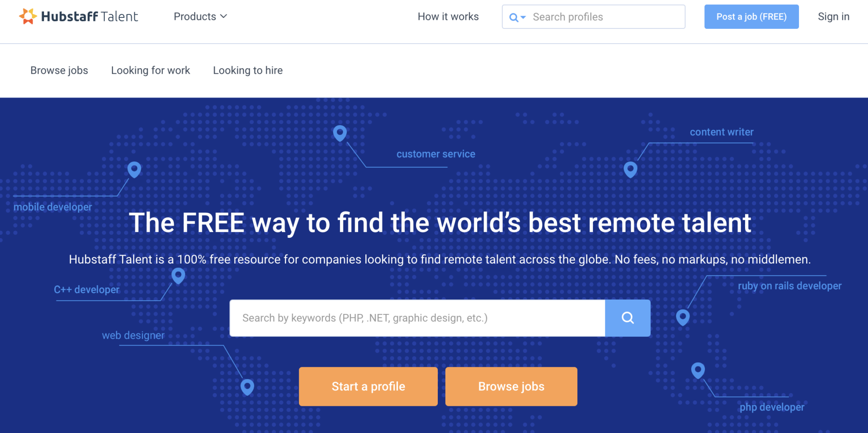Open the customer service label
The image size is (868, 433).
[x=436, y=154]
